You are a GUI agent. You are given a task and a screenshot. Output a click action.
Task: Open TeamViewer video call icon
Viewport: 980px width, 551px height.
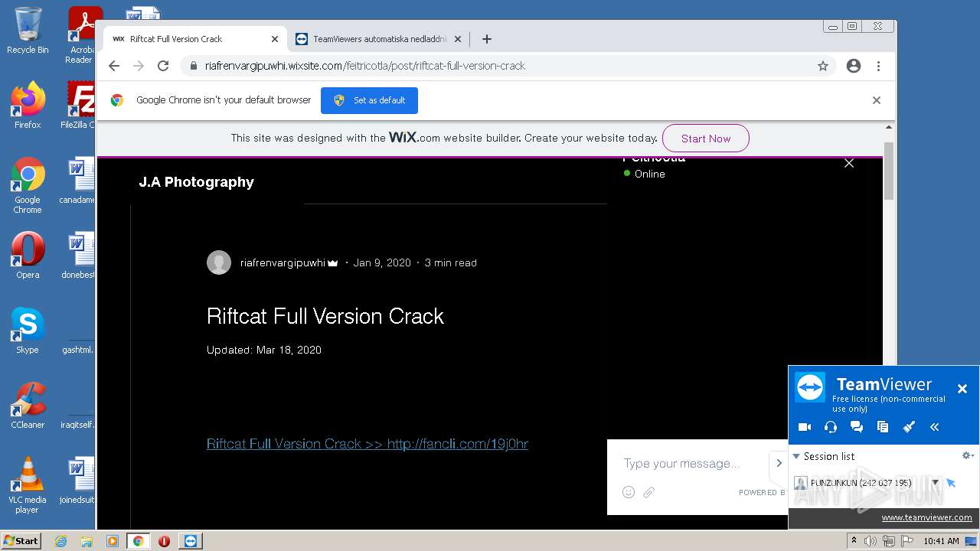pyautogui.click(x=805, y=427)
